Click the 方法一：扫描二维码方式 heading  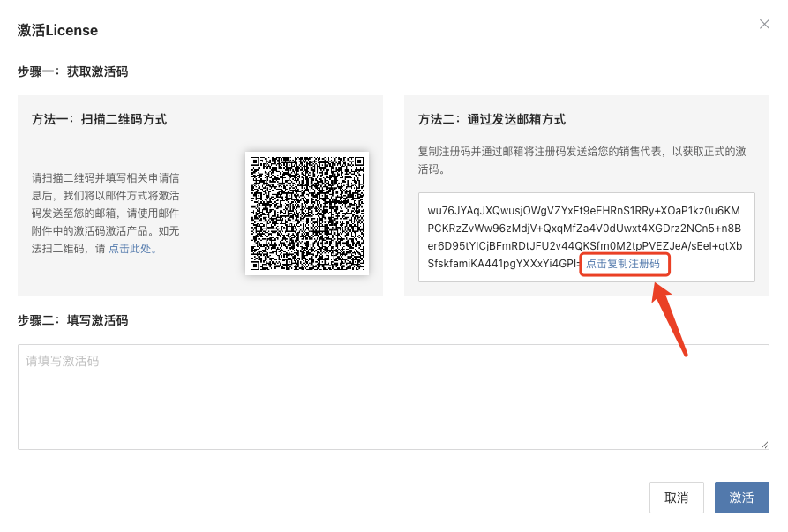coord(99,119)
